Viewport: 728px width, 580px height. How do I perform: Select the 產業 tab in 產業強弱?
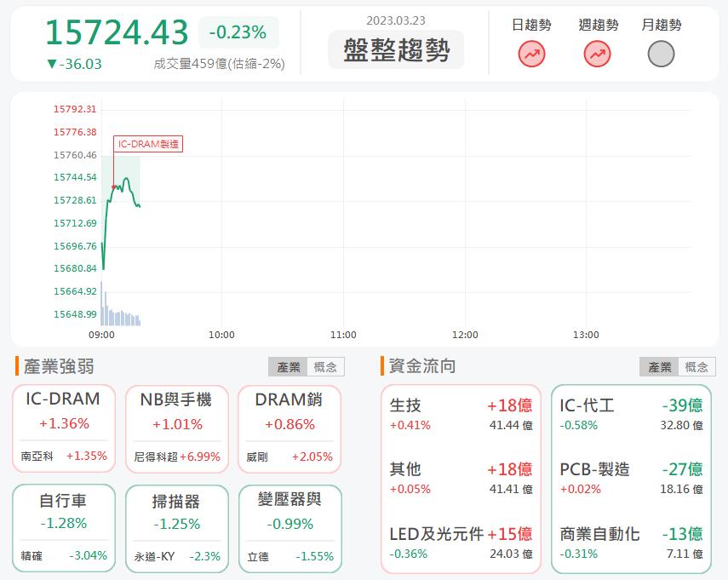287,366
